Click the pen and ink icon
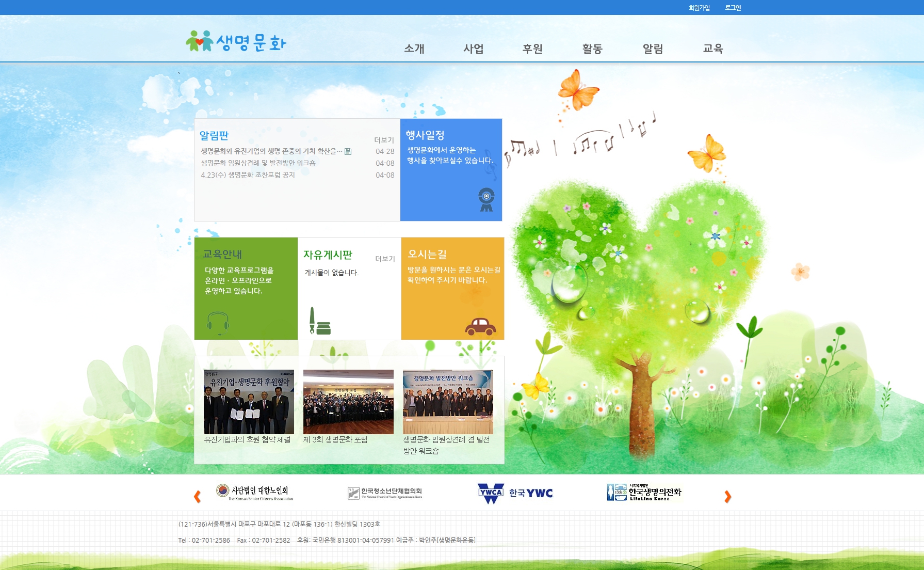Image resolution: width=924 pixels, height=570 pixels. coord(319,322)
